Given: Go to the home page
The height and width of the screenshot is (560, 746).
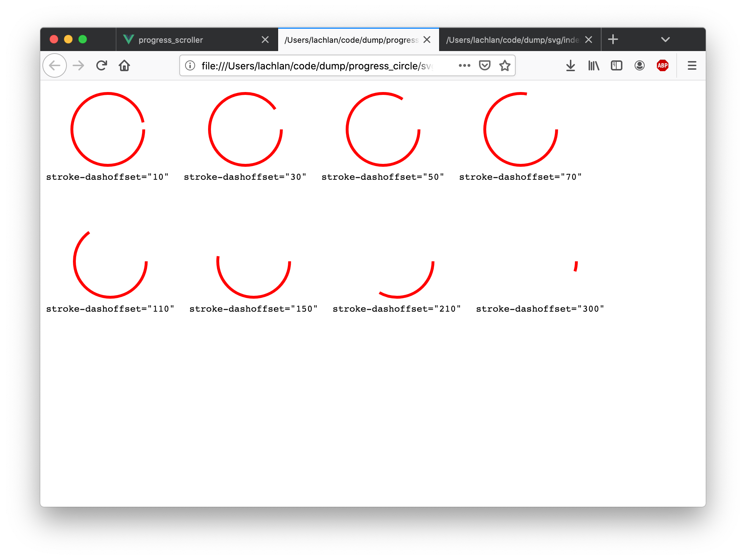Looking at the screenshot, I should 124,65.
